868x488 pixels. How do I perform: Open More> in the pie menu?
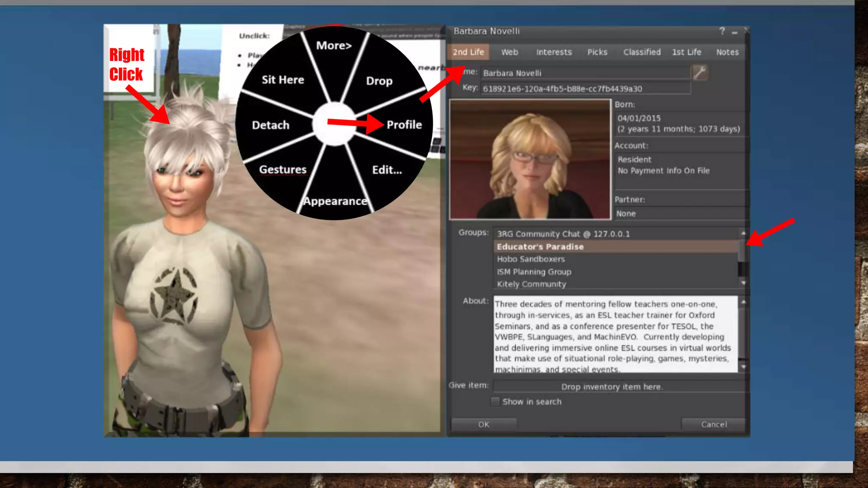[334, 45]
